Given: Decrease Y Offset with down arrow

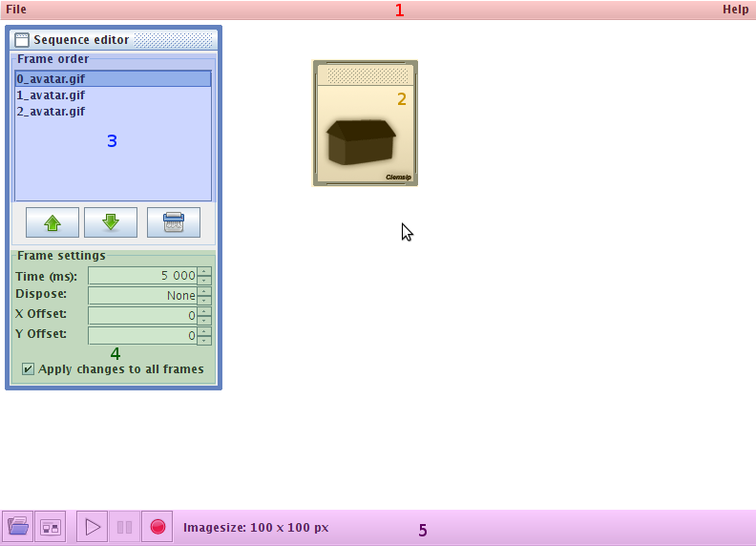Looking at the screenshot, I should coord(204,340).
